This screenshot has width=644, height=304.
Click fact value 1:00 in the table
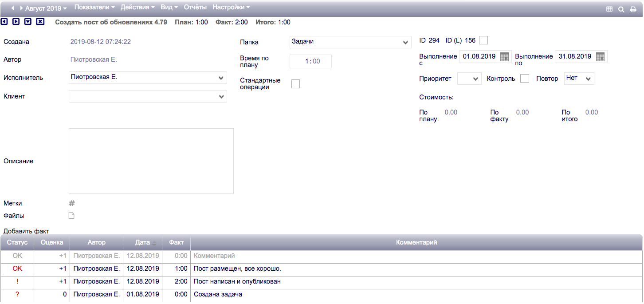[181, 268]
